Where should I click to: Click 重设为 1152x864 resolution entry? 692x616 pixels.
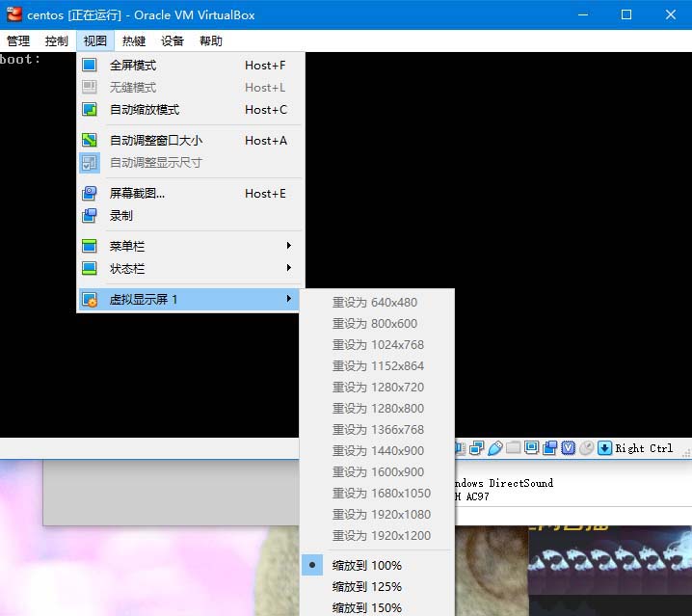(377, 365)
